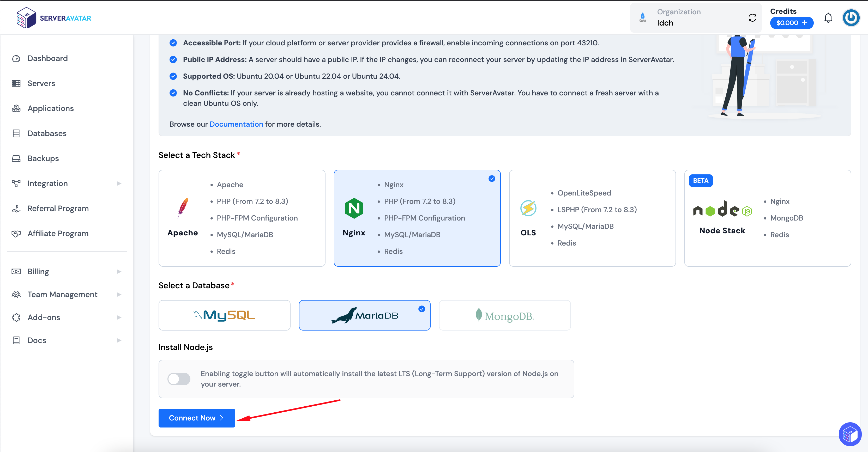
Task: Click the "Credits" label in header
Action: pyautogui.click(x=783, y=11)
